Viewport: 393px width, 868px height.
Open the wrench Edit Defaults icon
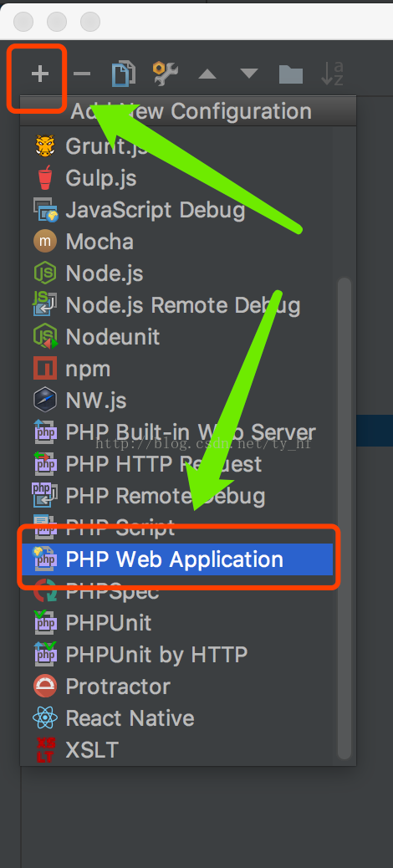pos(165,73)
